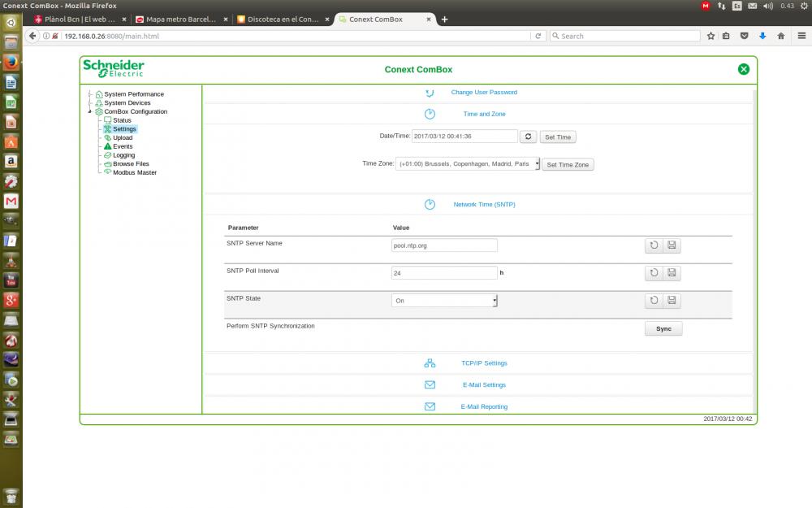Image resolution: width=812 pixels, height=508 pixels.
Task: Collapse the Time and Zone section
Action: (x=484, y=114)
